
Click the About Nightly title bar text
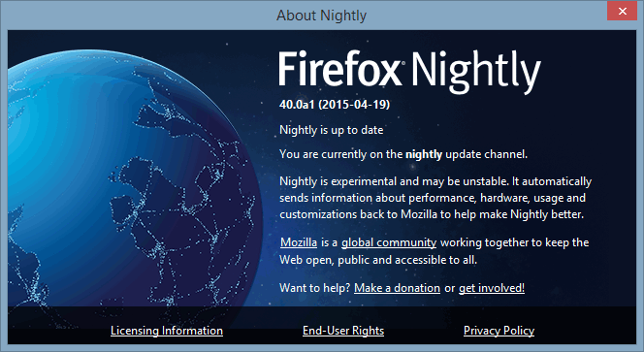(x=321, y=16)
